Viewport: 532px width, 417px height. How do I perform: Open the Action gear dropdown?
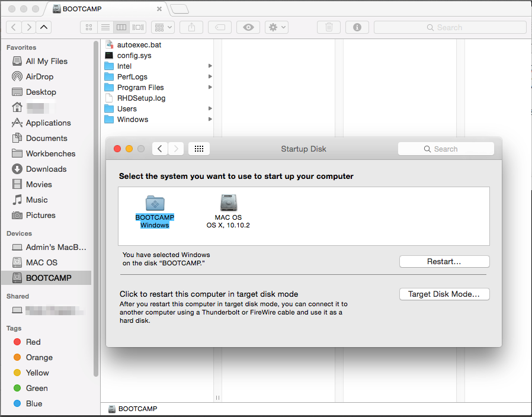click(x=277, y=27)
